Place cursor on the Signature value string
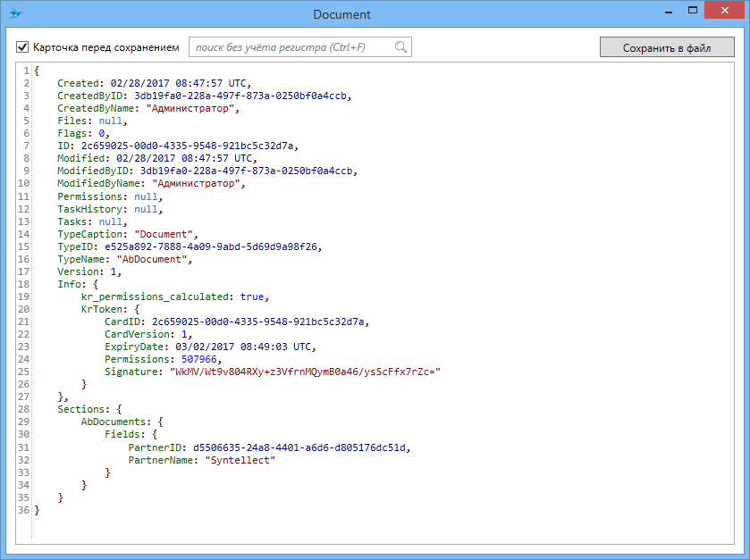 306,372
